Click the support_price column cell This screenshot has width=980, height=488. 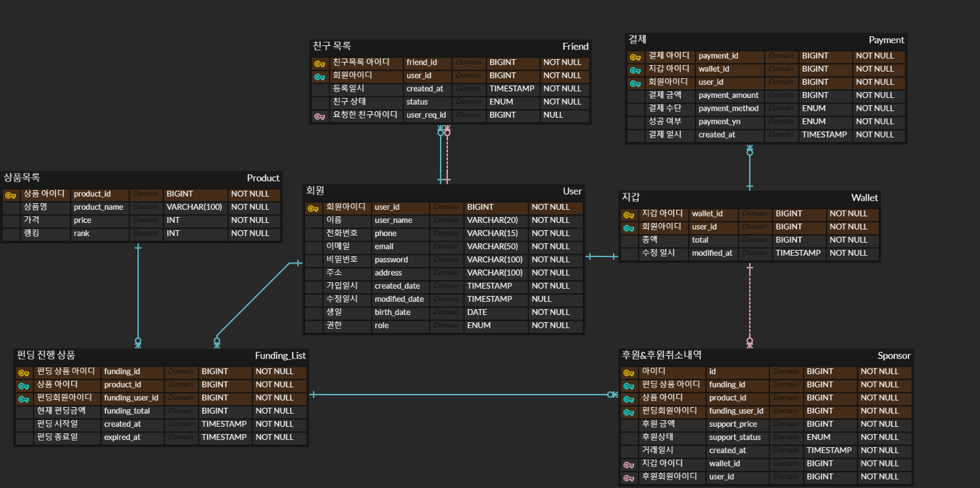(x=737, y=424)
